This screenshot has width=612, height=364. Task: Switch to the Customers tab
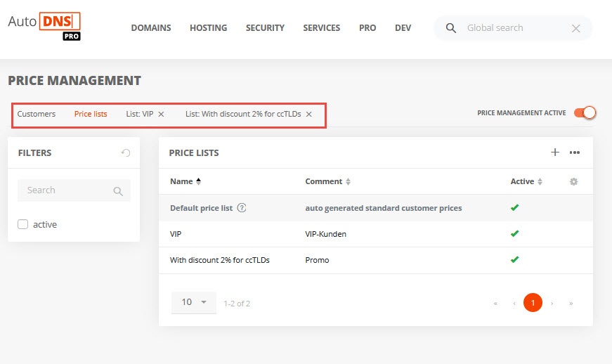pos(37,114)
